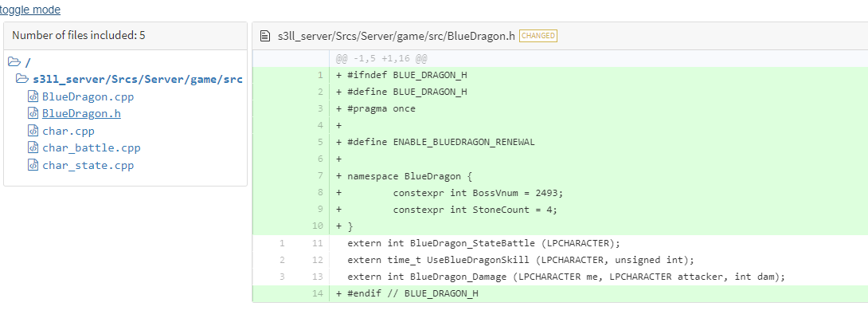Image resolution: width=868 pixels, height=330 pixels.
Task: Click 'Number of files included: 5' header
Action: (x=79, y=35)
